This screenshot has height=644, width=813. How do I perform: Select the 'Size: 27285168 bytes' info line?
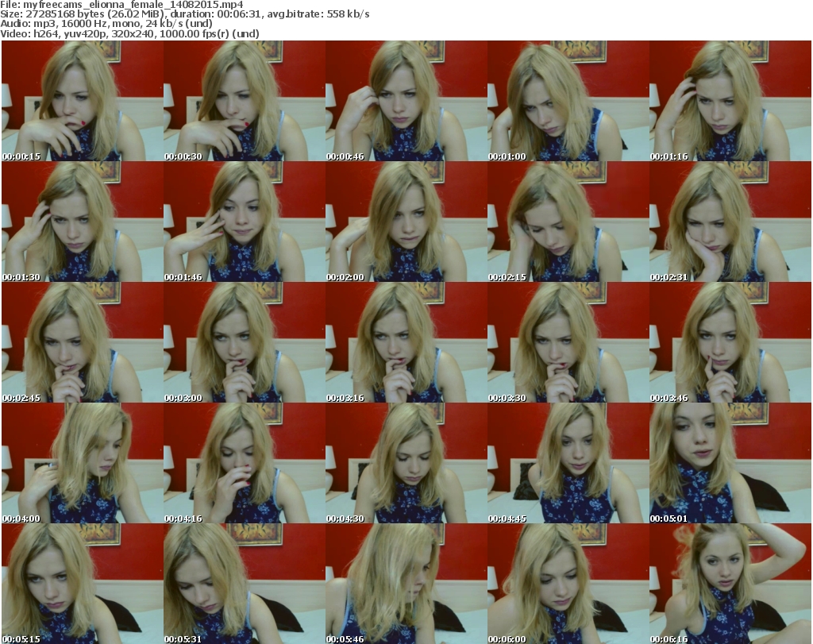pyautogui.click(x=184, y=14)
